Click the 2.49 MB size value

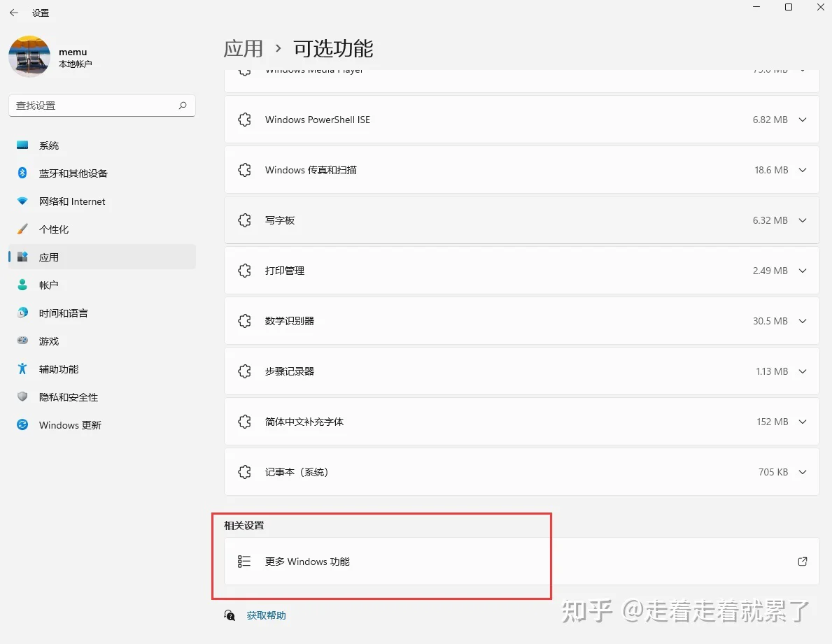(x=770, y=271)
